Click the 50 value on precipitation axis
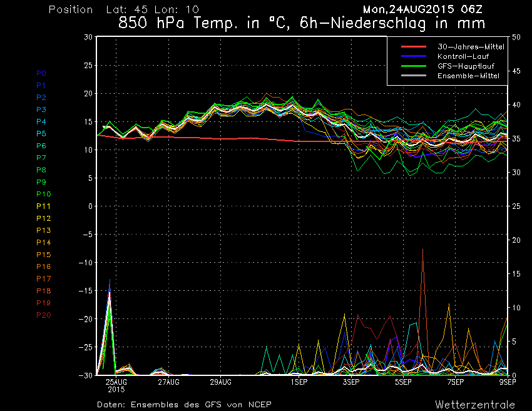 click(516, 38)
